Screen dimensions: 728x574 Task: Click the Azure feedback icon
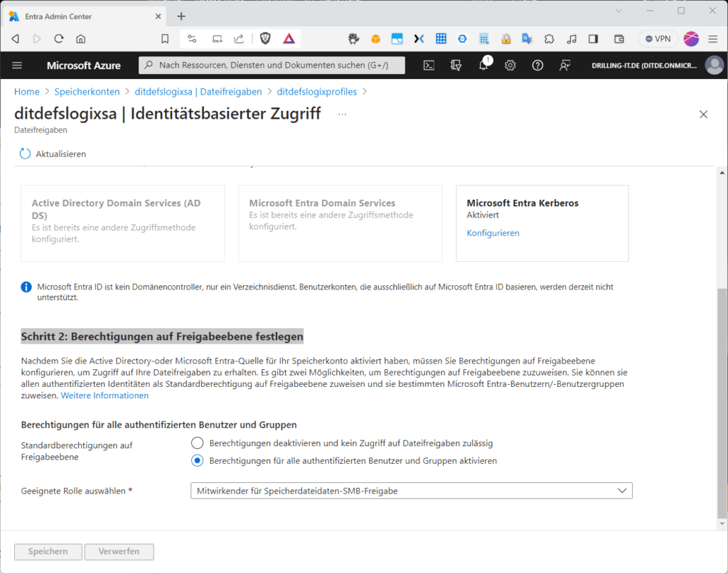(564, 65)
